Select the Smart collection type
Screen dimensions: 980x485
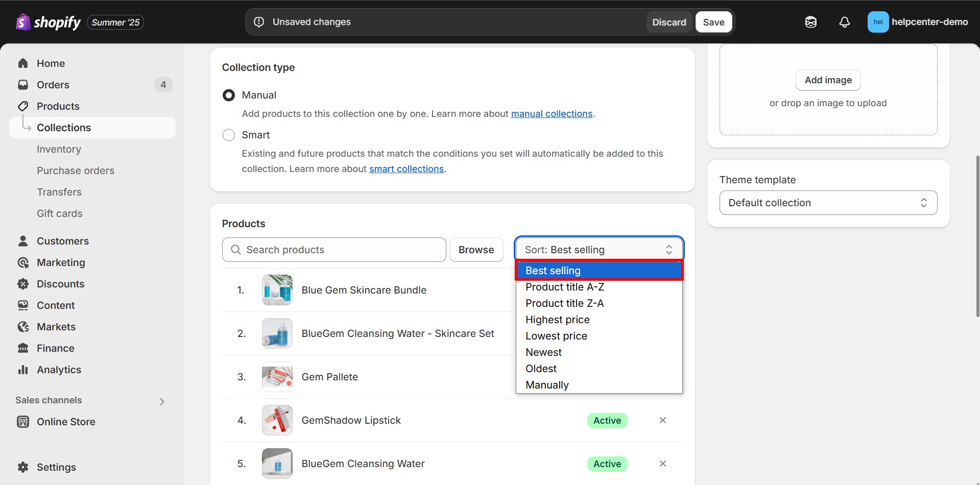229,135
